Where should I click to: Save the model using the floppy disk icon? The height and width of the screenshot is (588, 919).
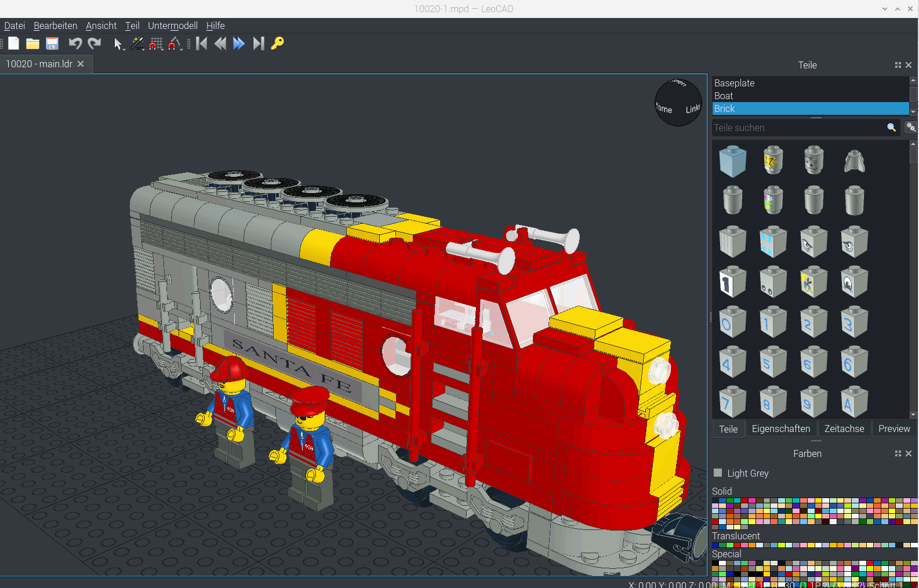(52, 43)
